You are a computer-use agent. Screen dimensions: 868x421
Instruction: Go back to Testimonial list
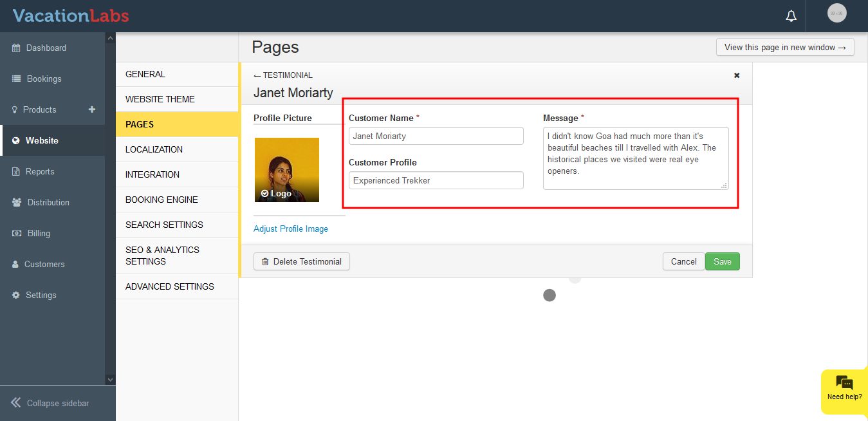[x=283, y=75]
